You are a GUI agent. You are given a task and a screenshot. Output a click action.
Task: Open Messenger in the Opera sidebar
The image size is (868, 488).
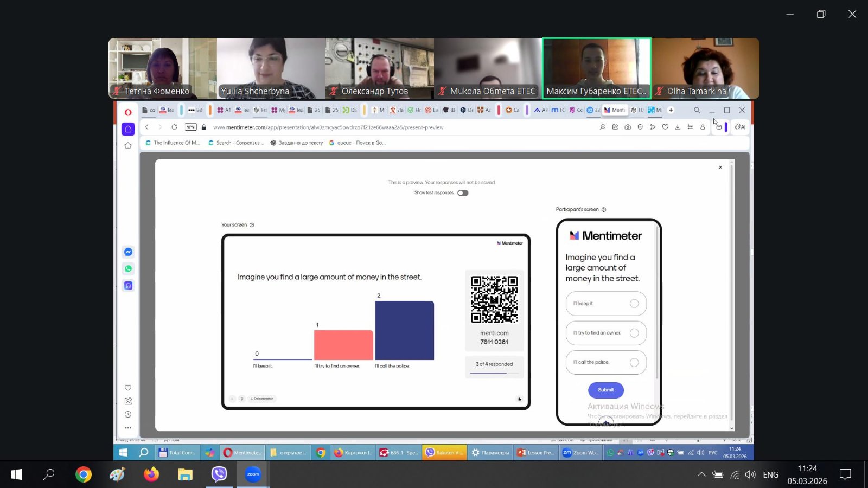pyautogui.click(x=128, y=252)
